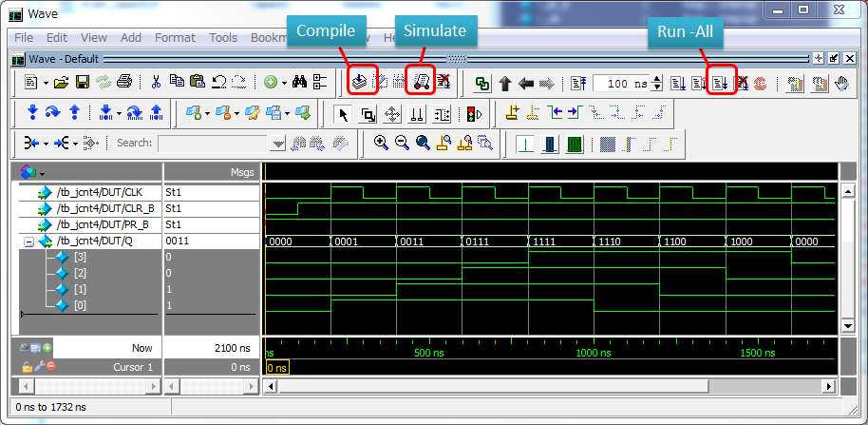
Task: Click the Copy icon
Action: click(x=178, y=82)
